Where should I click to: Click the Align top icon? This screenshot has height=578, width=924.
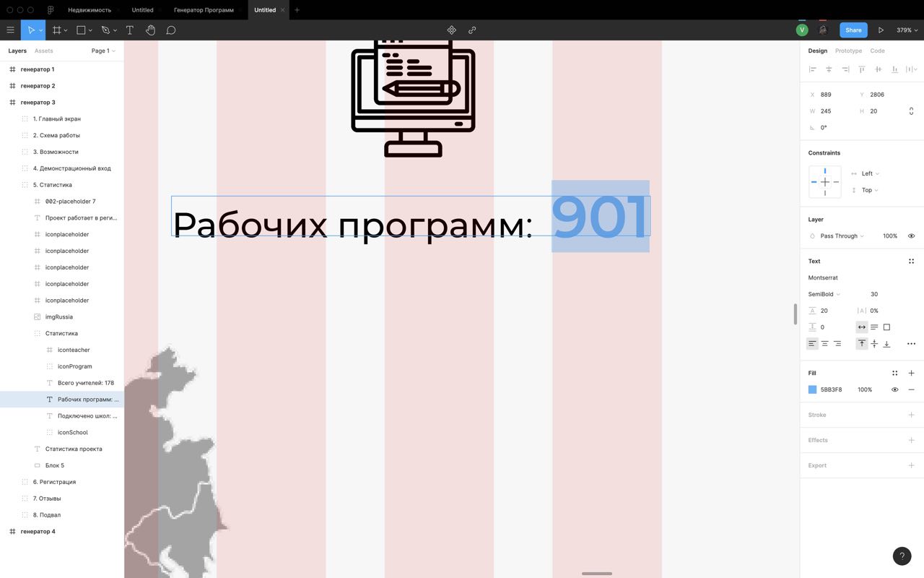tap(862, 69)
